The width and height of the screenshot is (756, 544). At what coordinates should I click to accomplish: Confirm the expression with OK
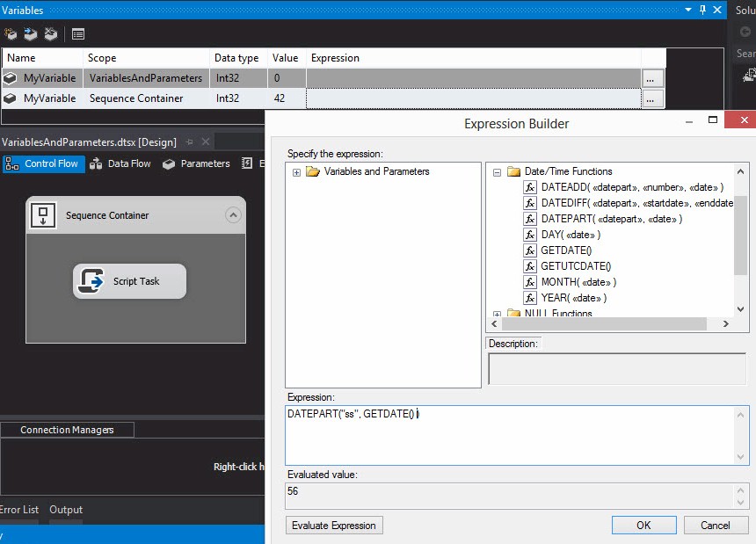click(643, 526)
